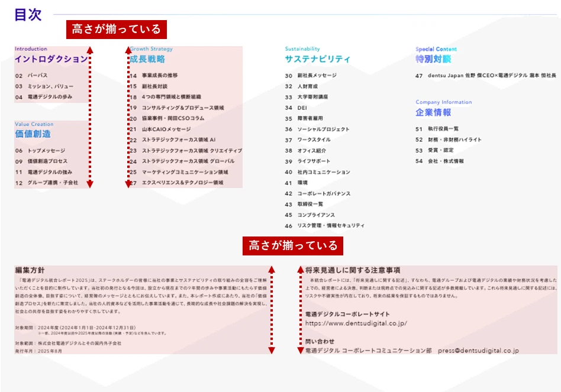561x392 pixels.
Task: Click the 'Introduction' English label
Action: pos(31,49)
